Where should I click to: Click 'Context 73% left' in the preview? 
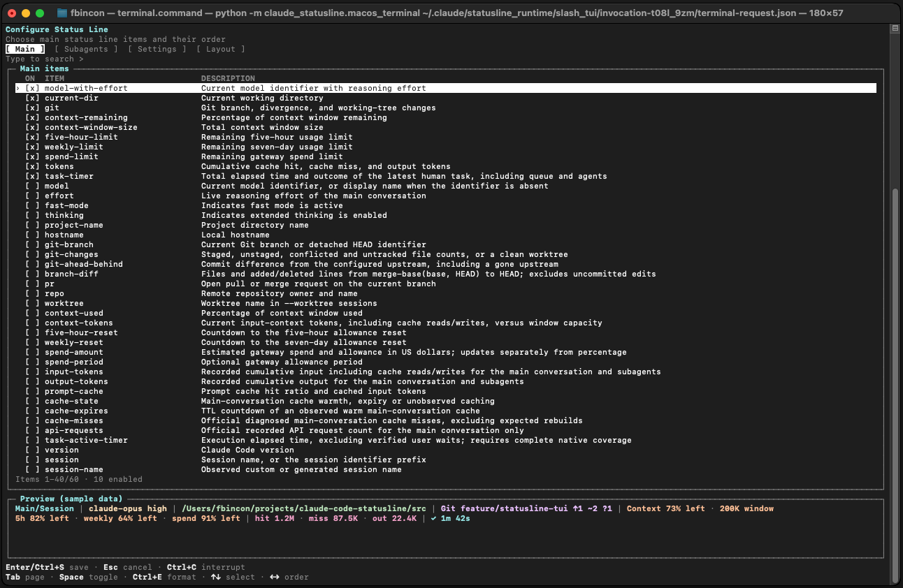point(666,509)
